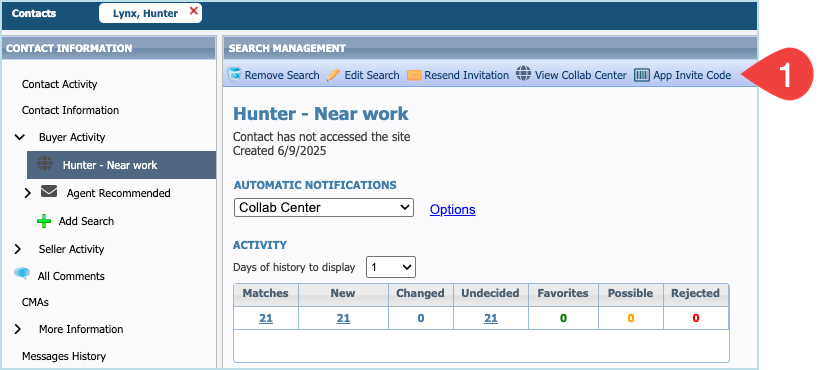818x370 pixels.
Task: Switch to the Contacts tab
Action: coord(34,14)
